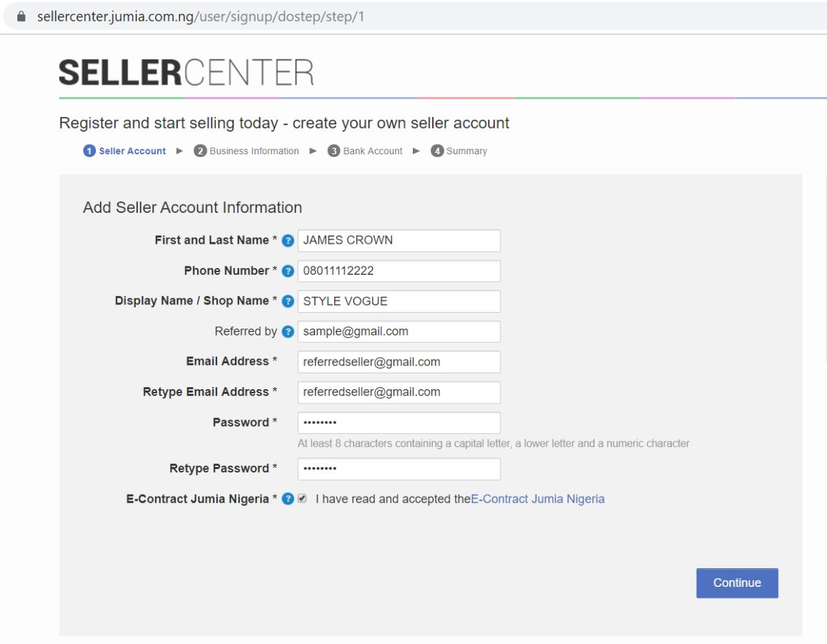Click the Seller Center logo
This screenshot has width=827, height=644.
click(186, 72)
